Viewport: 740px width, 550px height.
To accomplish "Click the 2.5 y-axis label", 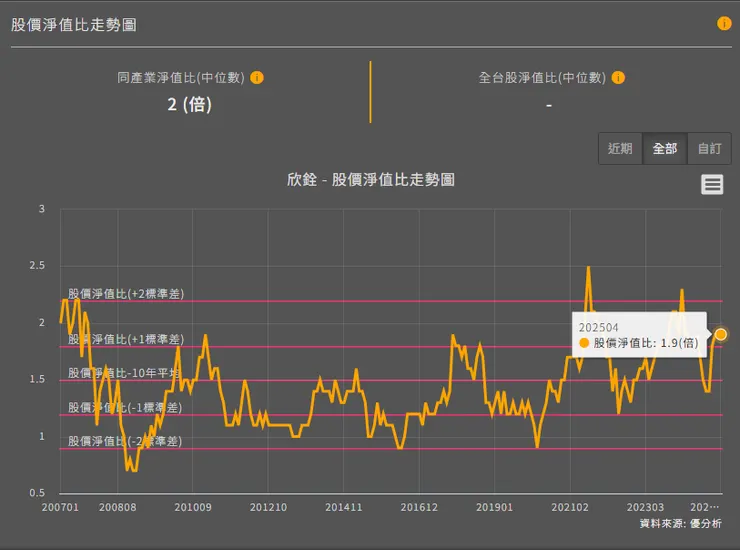I will click(37, 265).
